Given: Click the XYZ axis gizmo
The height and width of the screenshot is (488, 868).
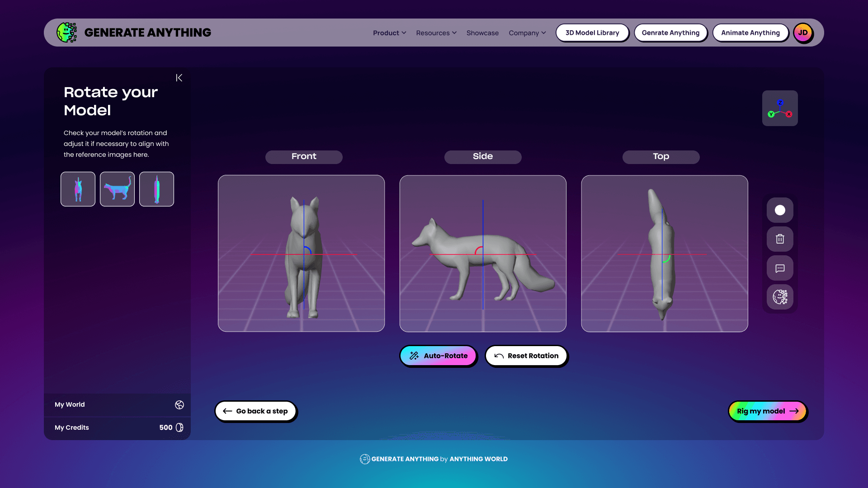Looking at the screenshot, I should 780,108.
